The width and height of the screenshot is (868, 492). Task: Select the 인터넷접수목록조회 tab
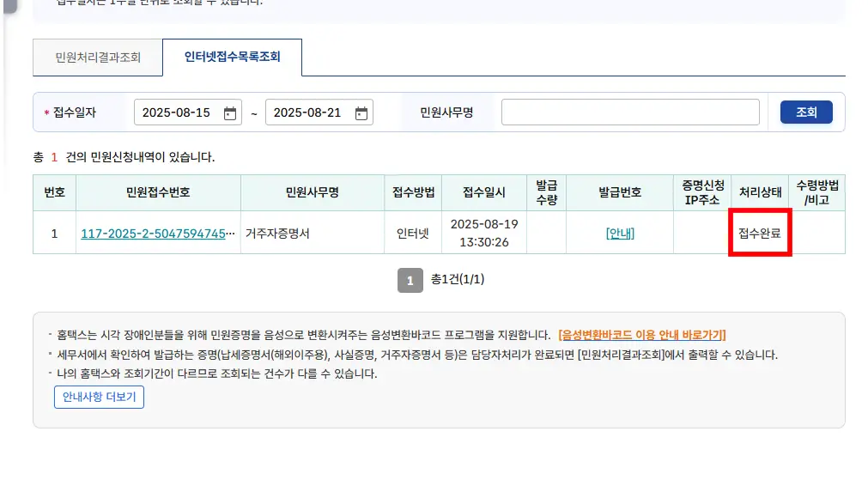[x=232, y=58]
